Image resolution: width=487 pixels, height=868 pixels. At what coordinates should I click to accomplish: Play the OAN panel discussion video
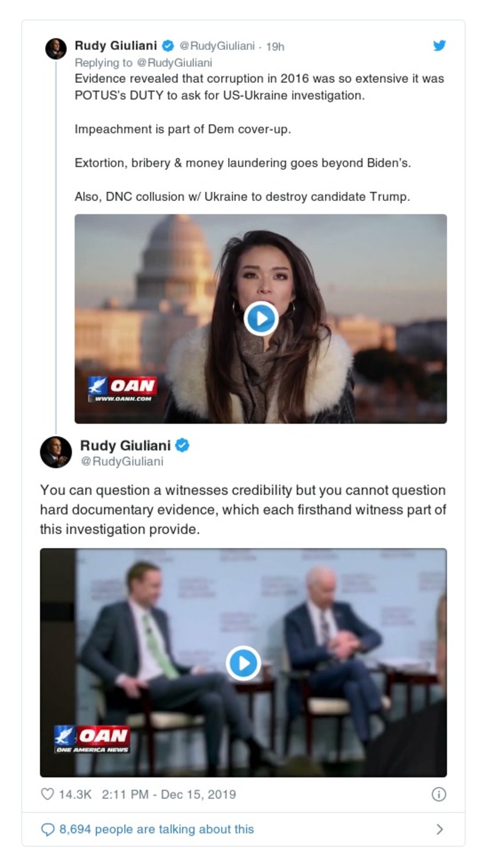coord(243,663)
